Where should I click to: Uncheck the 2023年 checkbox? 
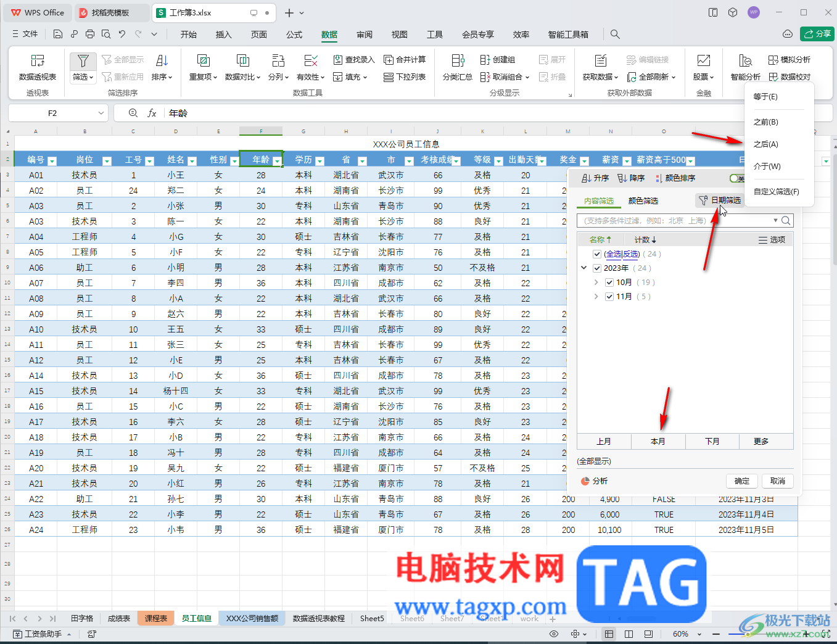(x=597, y=268)
